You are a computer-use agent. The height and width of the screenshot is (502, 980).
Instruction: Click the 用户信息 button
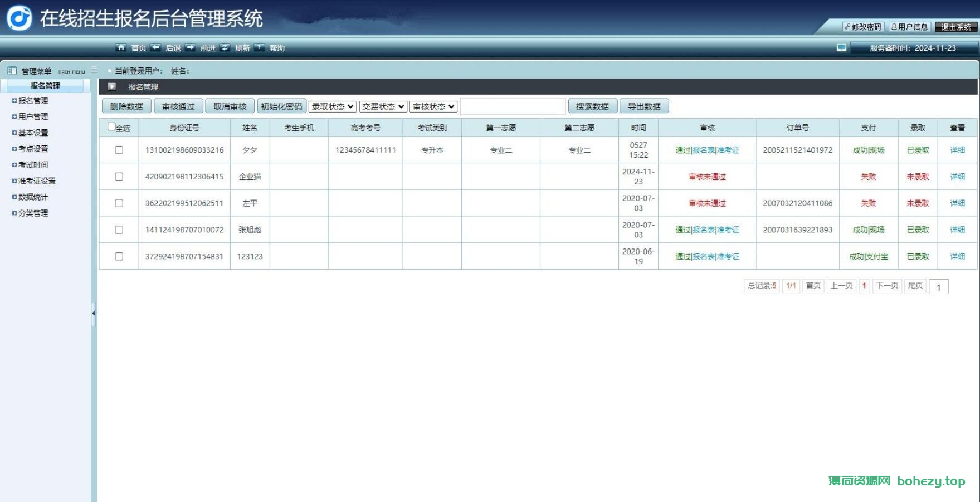coord(909,27)
